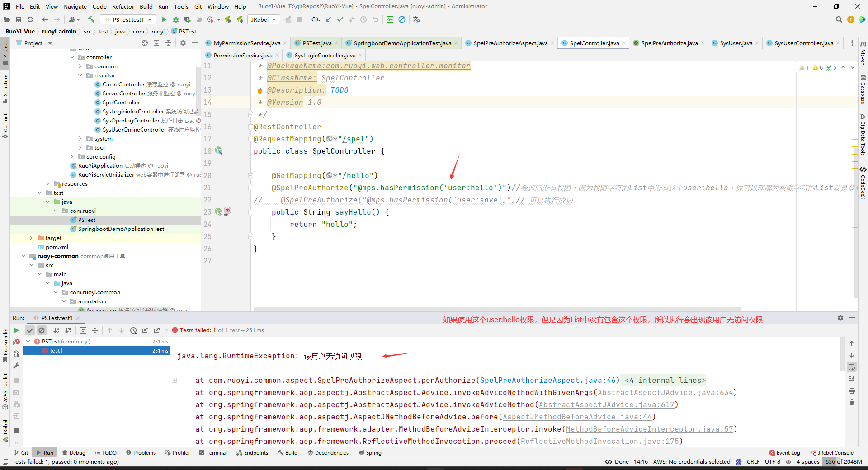Open Git history via the clock icon
Screen dimensions: 868x470
click(363, 19)
